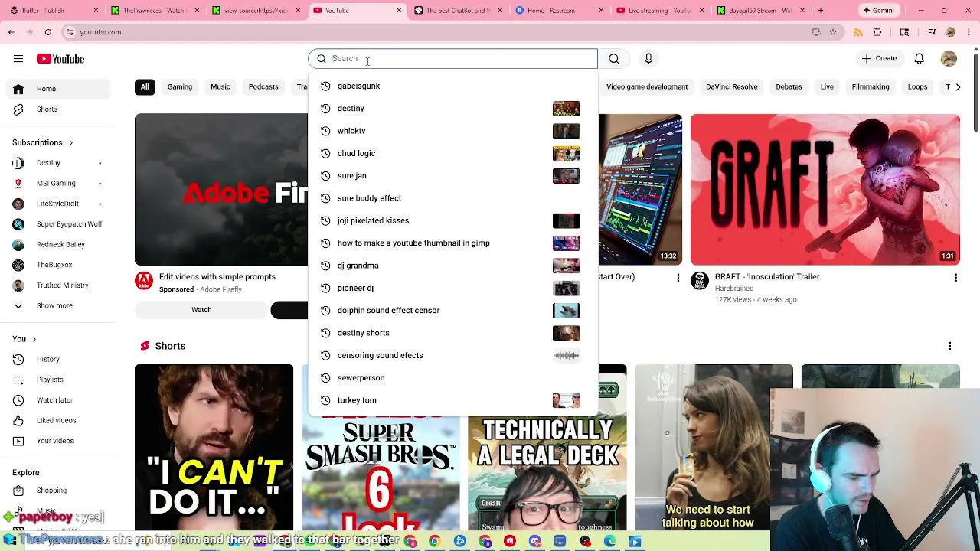
Task: Open Gemini in the browser title bar
Action: pos(878,11)
